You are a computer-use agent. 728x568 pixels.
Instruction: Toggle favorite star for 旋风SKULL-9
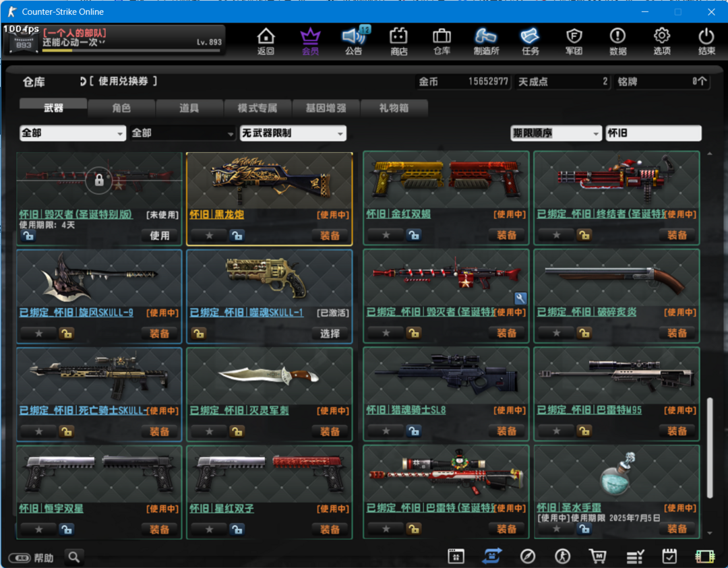(x=39, y=334)
